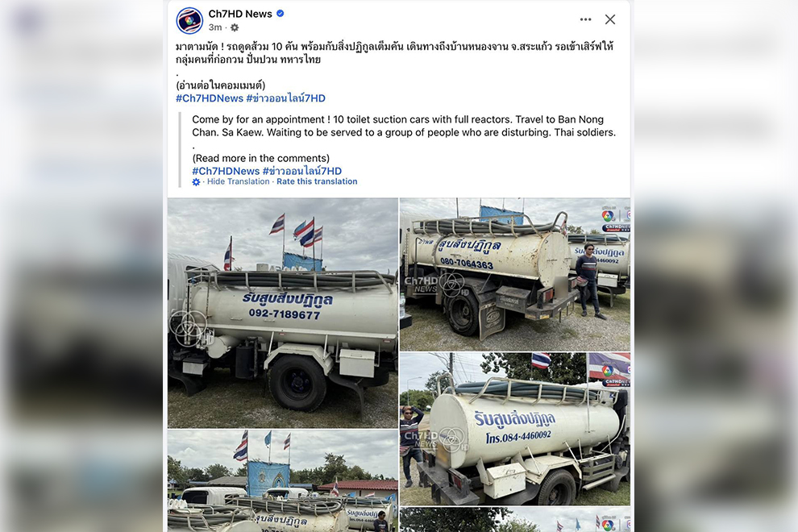Open #ข่าวออนไลน์7HD hashtag in original text
The height and width of the screenshot is (532, 798).
[x=285, y=98]
